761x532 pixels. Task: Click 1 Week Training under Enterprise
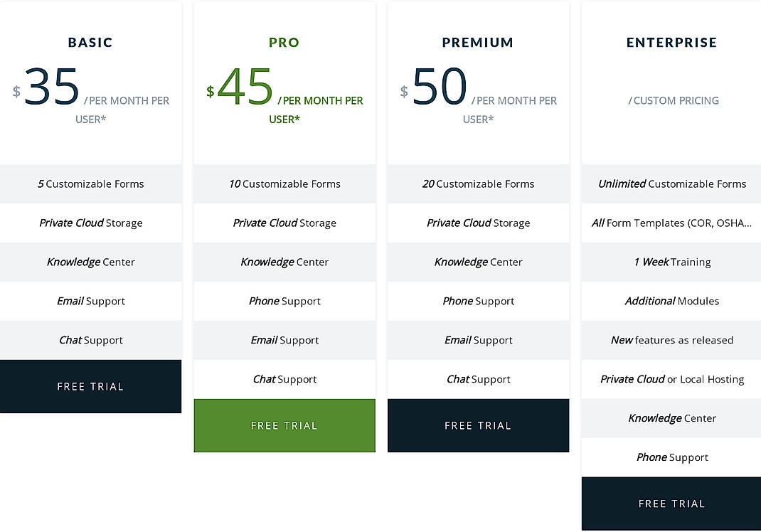click(671, 262)
